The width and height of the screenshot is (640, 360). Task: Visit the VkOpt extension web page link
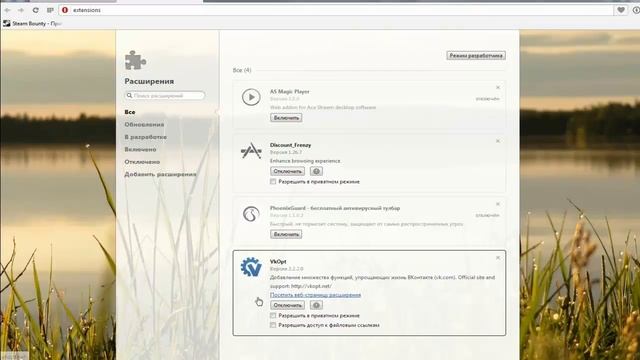point(316,295)
